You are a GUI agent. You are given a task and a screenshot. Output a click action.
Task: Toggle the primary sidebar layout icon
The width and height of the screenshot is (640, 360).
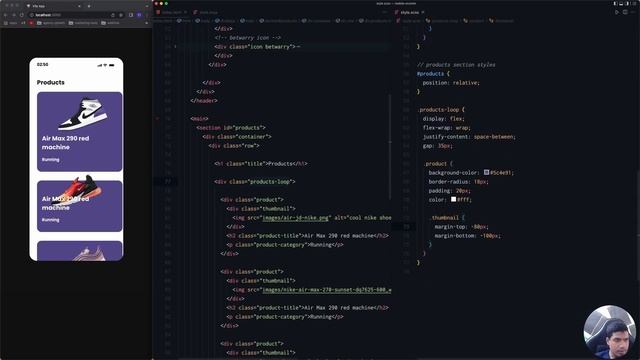(x=615, y=3)
